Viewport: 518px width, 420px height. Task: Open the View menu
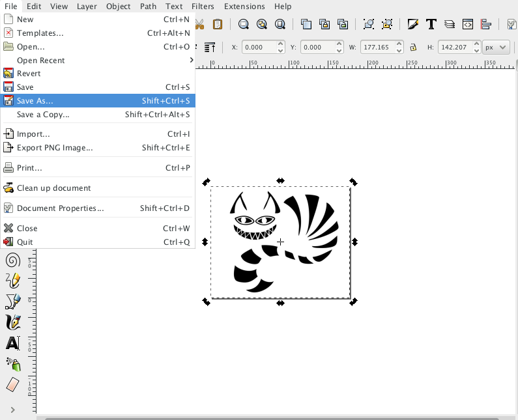pos(59,7)
